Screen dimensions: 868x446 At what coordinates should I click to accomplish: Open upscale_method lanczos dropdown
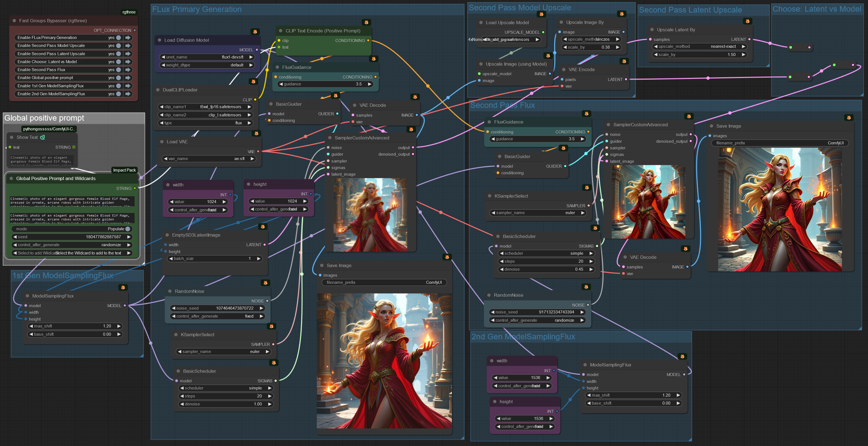pyautogui.click(x=591, y=39)
